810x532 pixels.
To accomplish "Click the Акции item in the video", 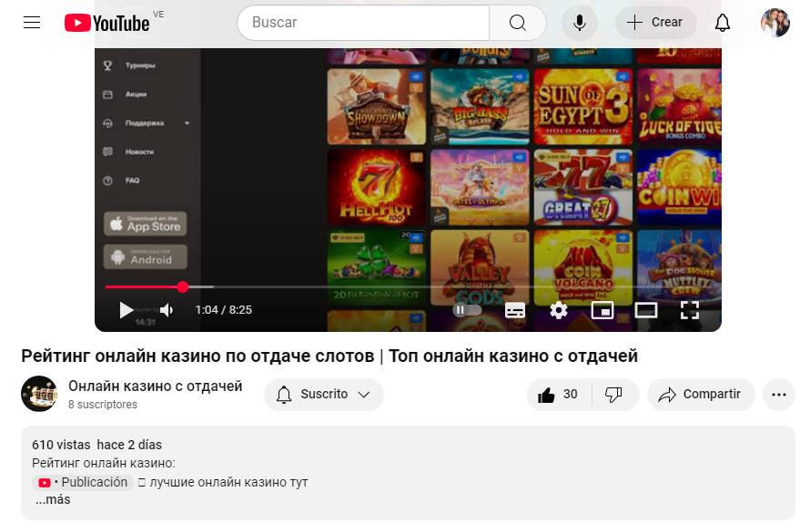I will pyautogui.click(x=136, y=95).
